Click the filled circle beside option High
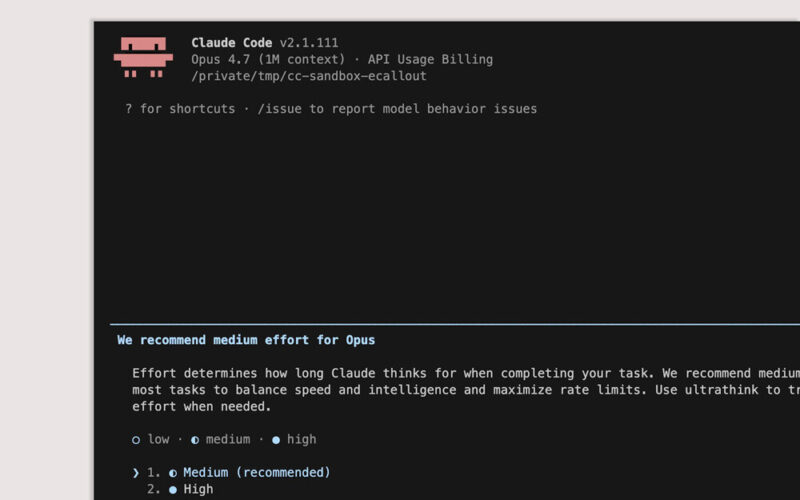This screenshot has width=800, height=500. (173, 490)
